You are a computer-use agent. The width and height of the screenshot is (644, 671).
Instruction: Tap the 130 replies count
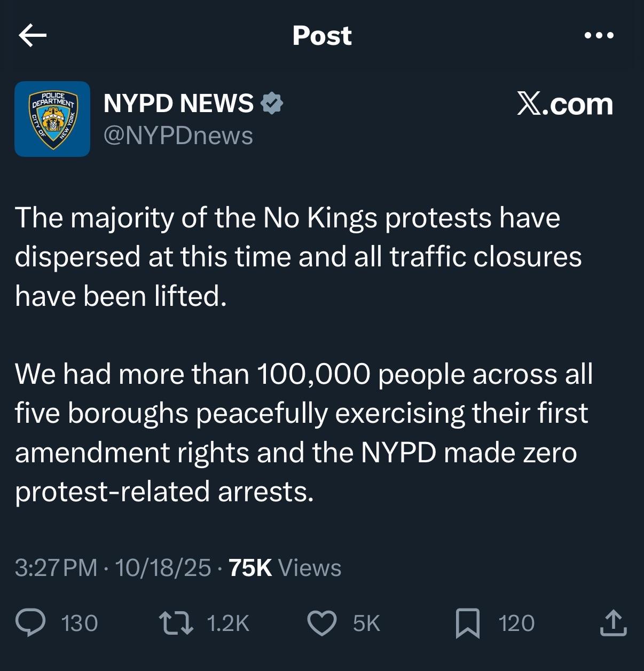80,623
